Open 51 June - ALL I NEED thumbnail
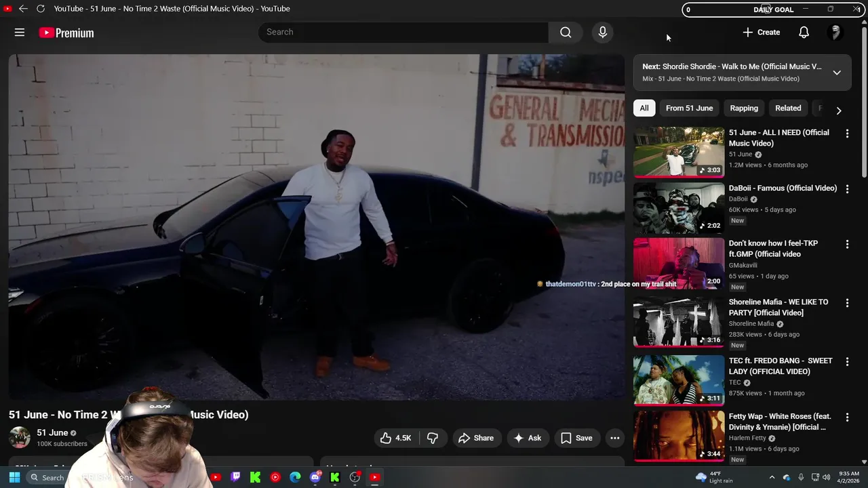868x488 pixels. click(679, 152)
